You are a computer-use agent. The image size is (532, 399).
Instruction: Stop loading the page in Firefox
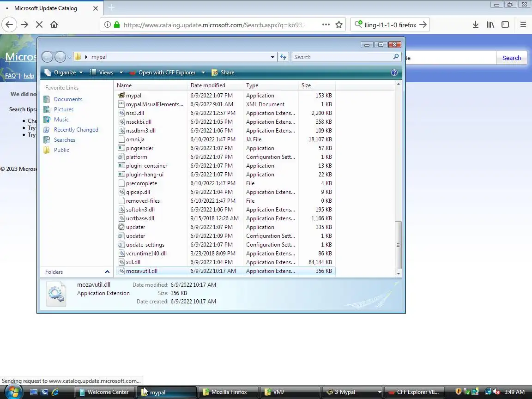39,24
